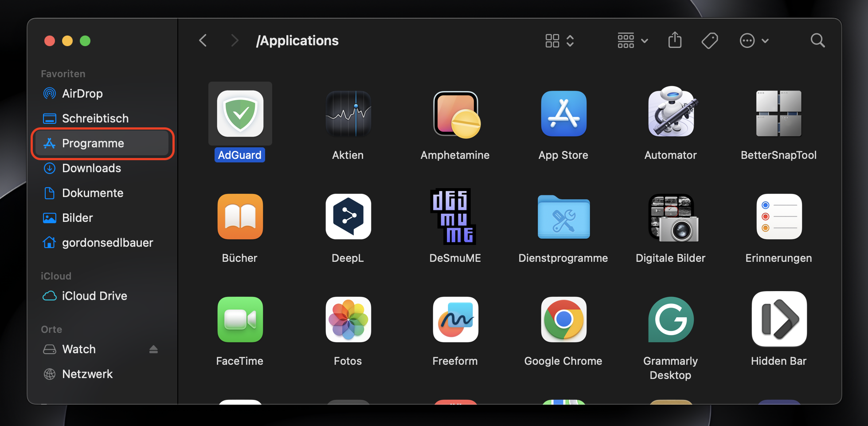Open AirDrop in the sidebar
The image size is (868, 426).
(102, 94)
